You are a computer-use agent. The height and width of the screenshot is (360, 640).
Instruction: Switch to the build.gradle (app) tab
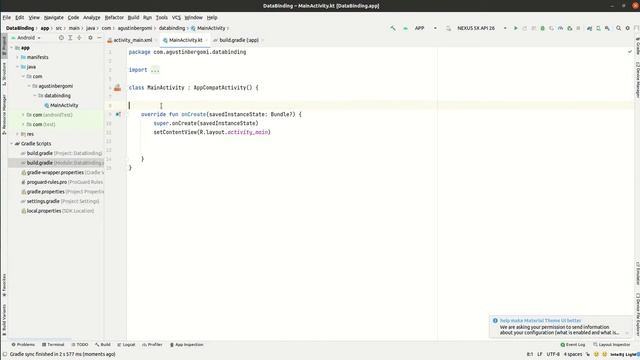238,40
